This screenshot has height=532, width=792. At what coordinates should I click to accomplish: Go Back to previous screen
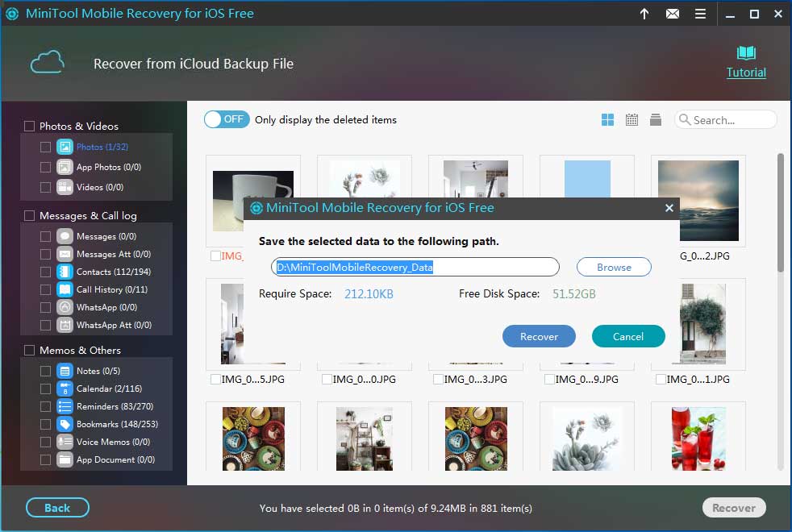[57, 508]
